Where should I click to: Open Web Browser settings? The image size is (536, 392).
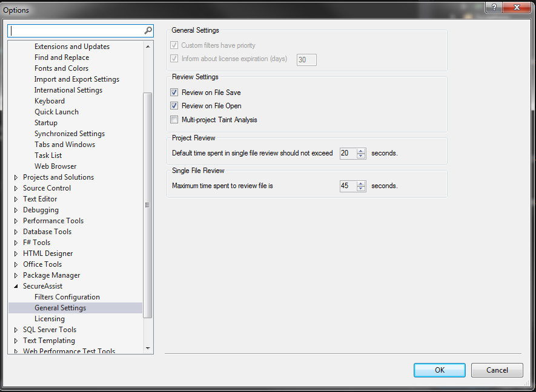(55, 166)
